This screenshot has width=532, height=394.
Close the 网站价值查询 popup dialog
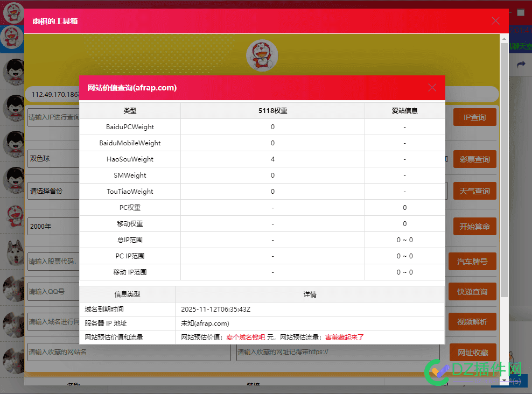[432, 88]
